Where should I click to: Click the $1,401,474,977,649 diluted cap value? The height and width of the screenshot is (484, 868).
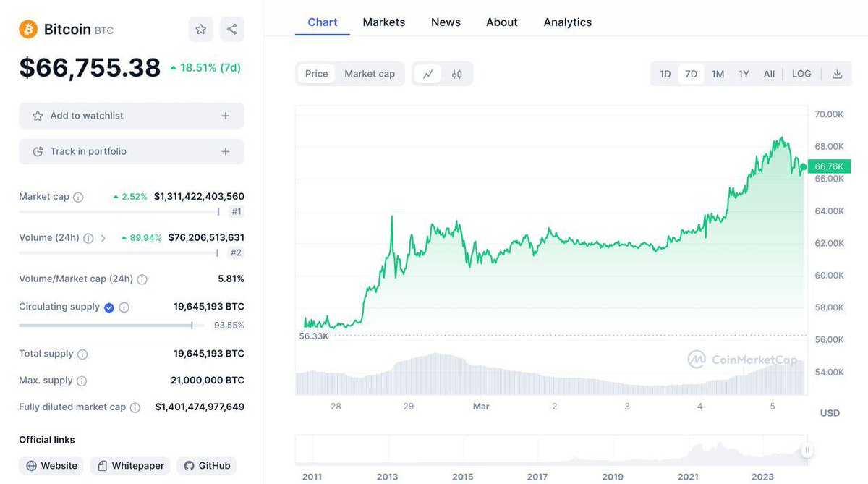click(200, 407)
